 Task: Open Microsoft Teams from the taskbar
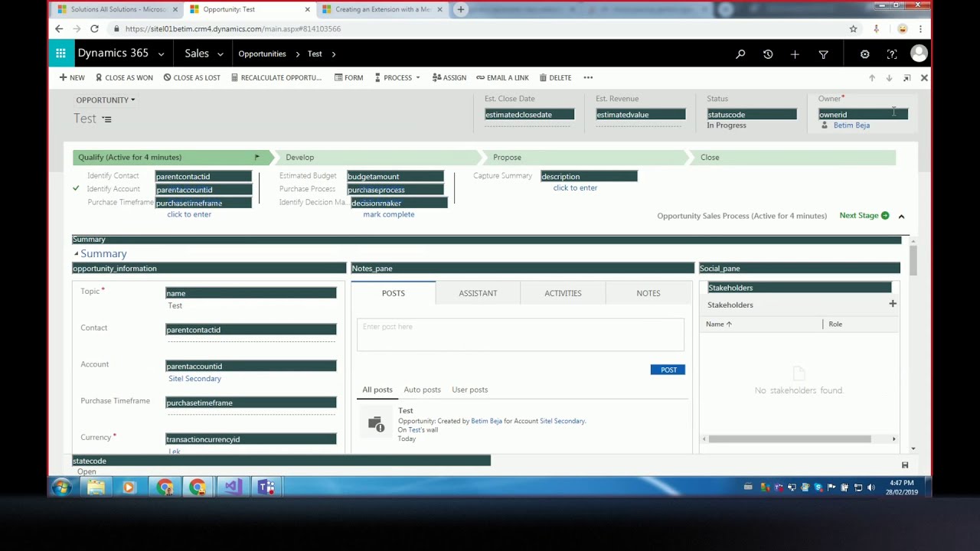tap(266, 487)
